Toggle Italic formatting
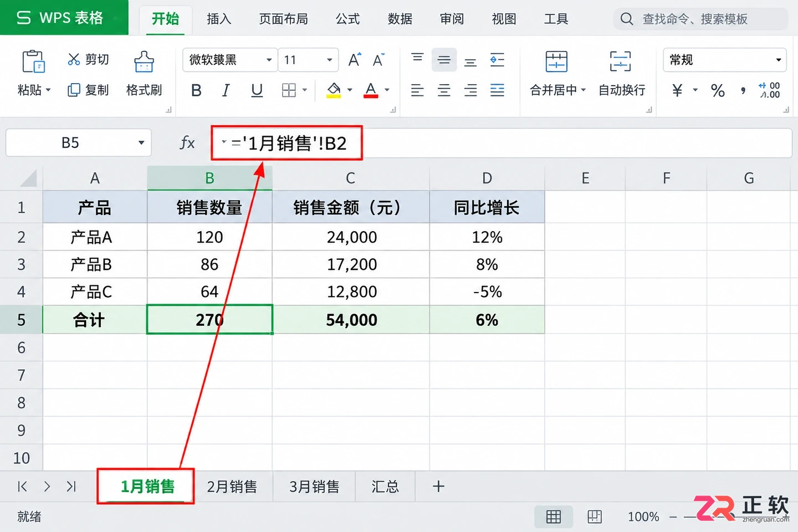 point(226,90)
